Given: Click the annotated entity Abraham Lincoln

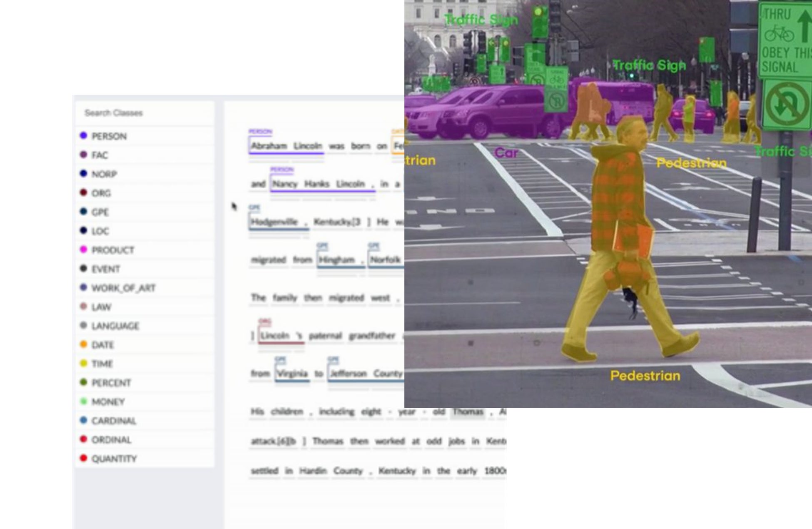Looking at the screenshot, I should point(286,146).
